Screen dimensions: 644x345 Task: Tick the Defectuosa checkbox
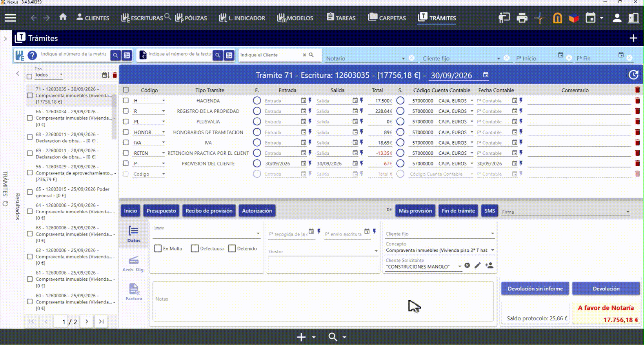195,249
